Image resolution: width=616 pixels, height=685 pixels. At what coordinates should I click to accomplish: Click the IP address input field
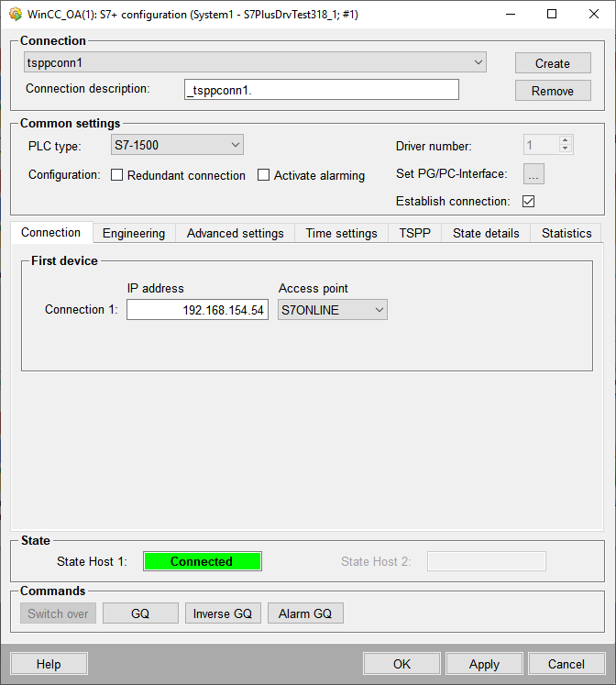[x=197, y=310]
